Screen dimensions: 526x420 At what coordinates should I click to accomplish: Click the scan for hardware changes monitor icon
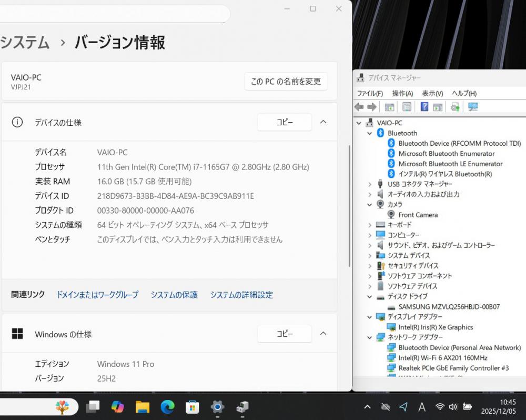coord(473,107)
